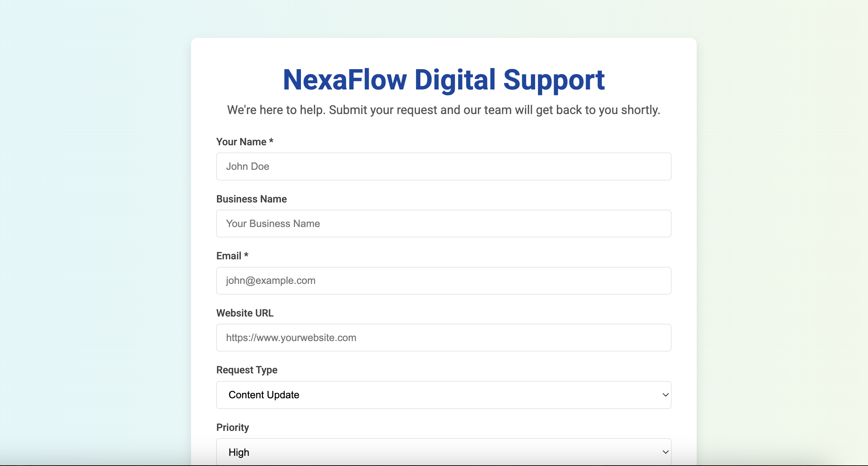Click the 'We're here to help' subtitle
The image size is (868, 466).
(444, 110)
